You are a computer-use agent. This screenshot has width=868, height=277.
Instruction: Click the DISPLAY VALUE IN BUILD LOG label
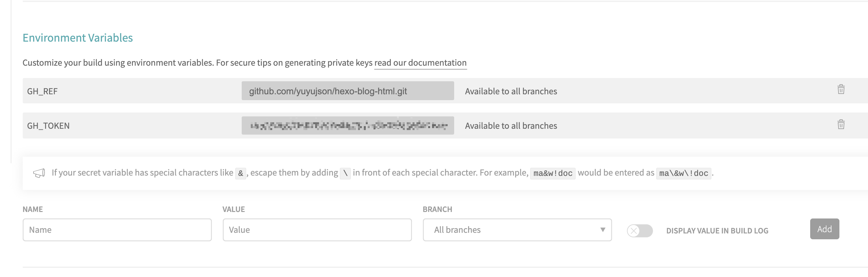coord(717,231)
